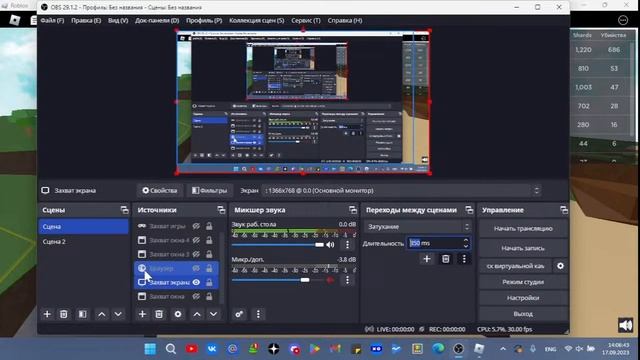Screen dimensions: 640x360
Task: Open the Затухание transition dropdown
Action: 417,227
